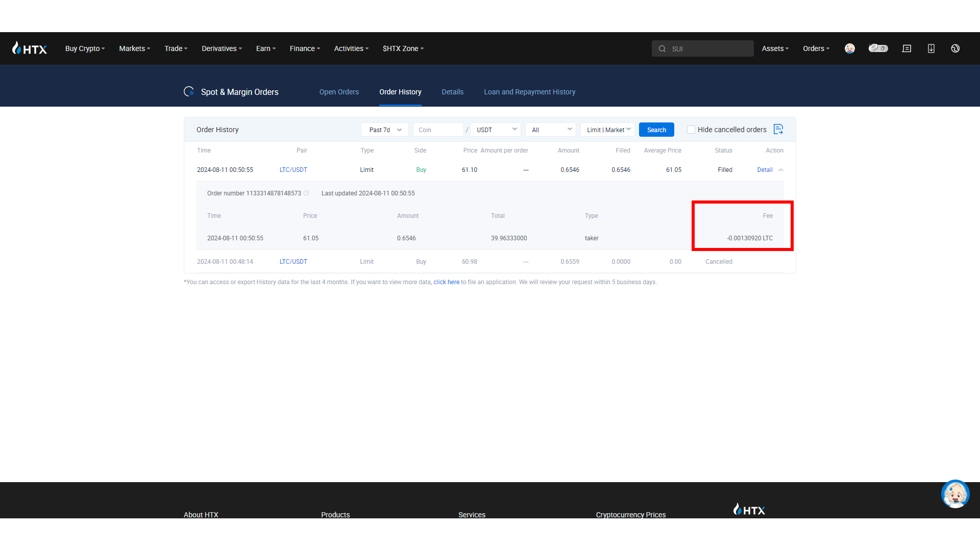Expand the Derivatives menu

click(x=222, y=48)
